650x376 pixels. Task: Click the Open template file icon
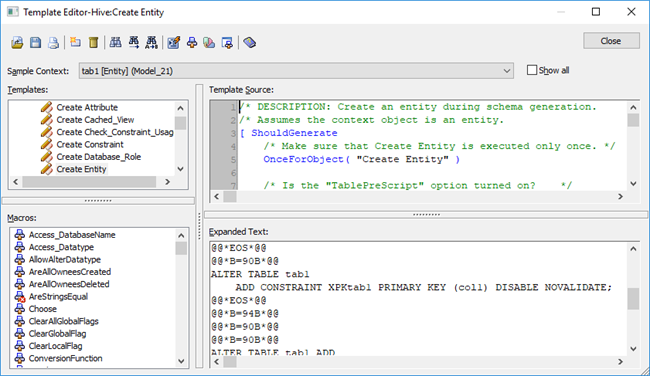(x=17, y=42)
